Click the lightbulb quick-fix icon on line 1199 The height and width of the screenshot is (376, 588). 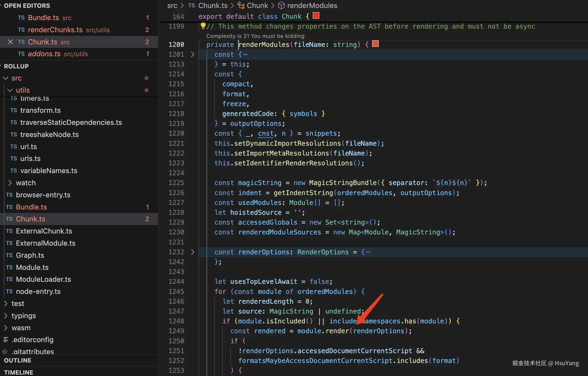coord(203,25)
